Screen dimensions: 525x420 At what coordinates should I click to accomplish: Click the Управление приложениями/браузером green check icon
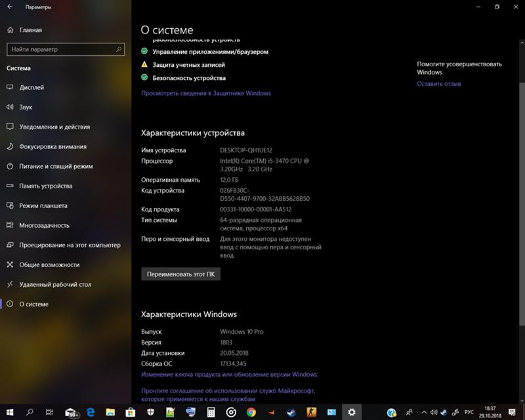coord(144,51)
